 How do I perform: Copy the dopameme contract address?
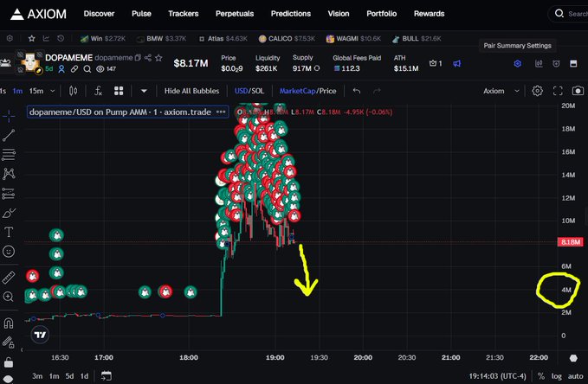click(138, 58)
